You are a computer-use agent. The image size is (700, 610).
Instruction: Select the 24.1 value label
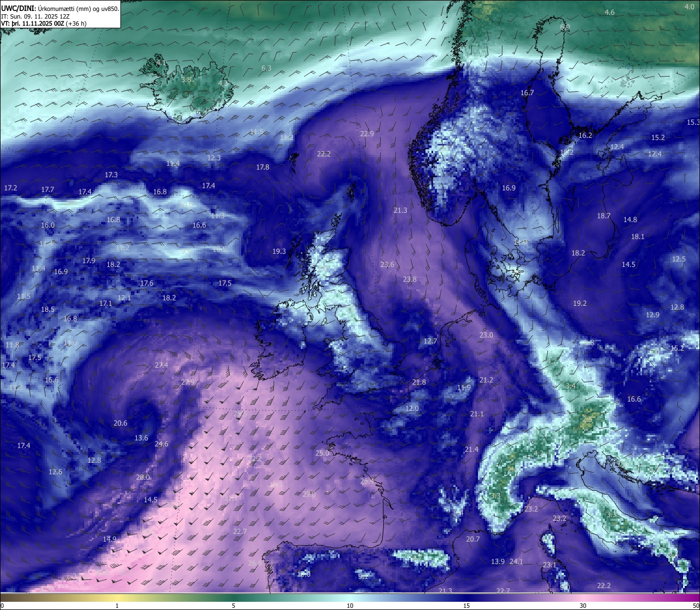click(x=516, y=562)
